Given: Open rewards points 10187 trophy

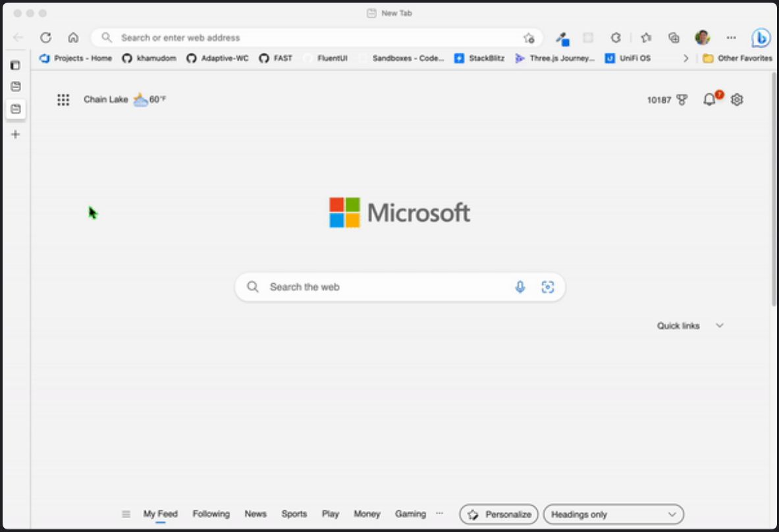Looking at the screenshot, I should click(x=667, y=100).
